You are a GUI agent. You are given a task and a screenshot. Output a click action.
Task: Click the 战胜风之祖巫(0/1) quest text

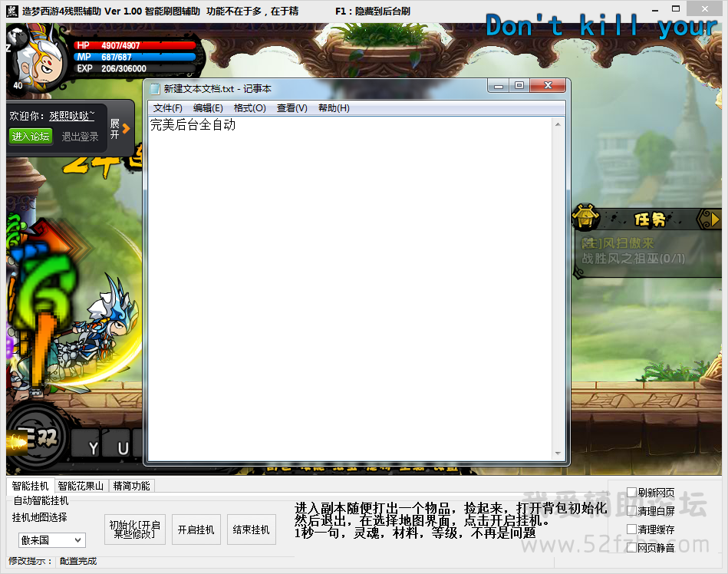pyautogui.click(x=634, y=258)
